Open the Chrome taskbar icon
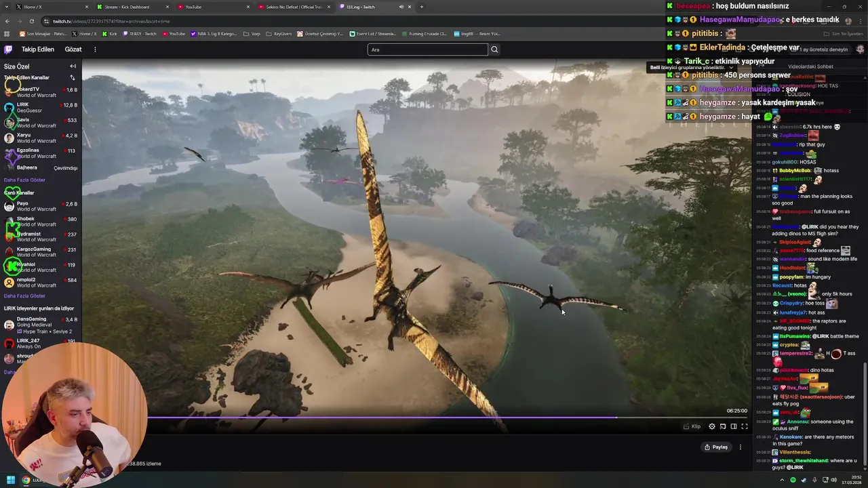The image size is (868, 488). click(26, 480)
